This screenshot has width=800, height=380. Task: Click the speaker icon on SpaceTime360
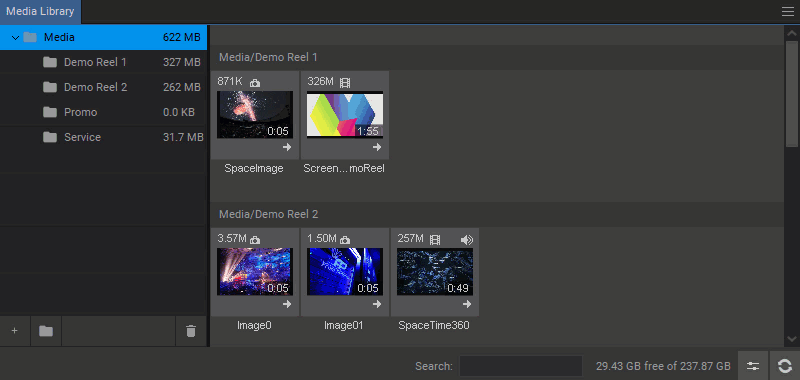coord(466,240)
